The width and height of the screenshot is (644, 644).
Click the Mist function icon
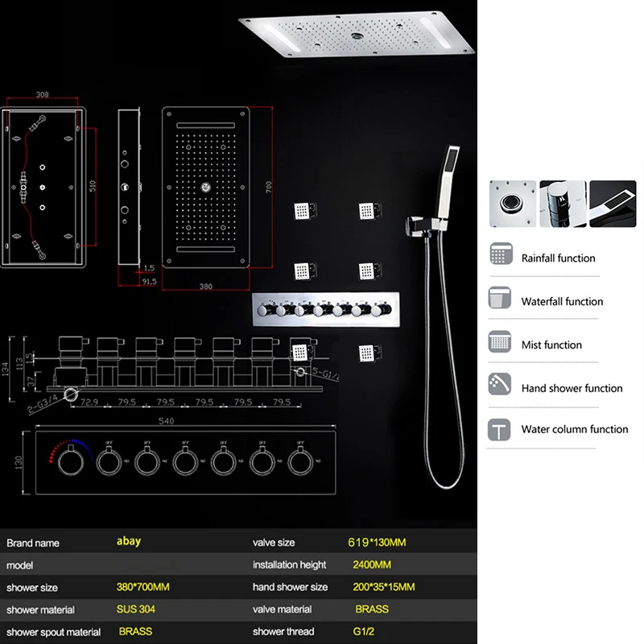pyautogui.click(x=500, y=341)
